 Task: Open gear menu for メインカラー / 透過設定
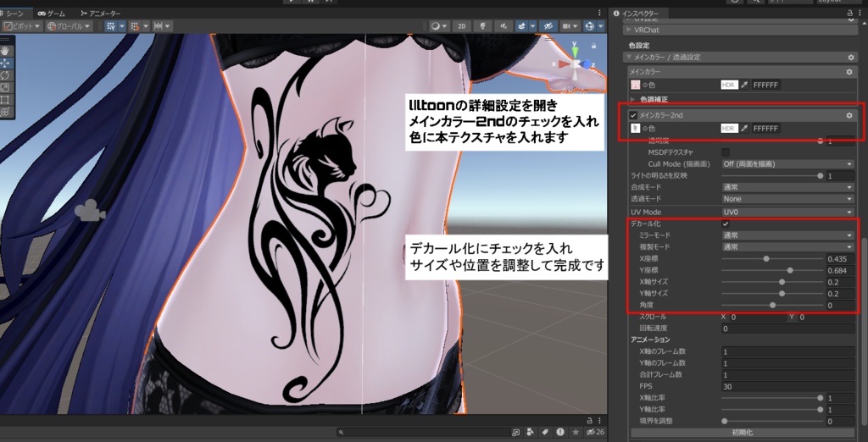tap(851, 58)
